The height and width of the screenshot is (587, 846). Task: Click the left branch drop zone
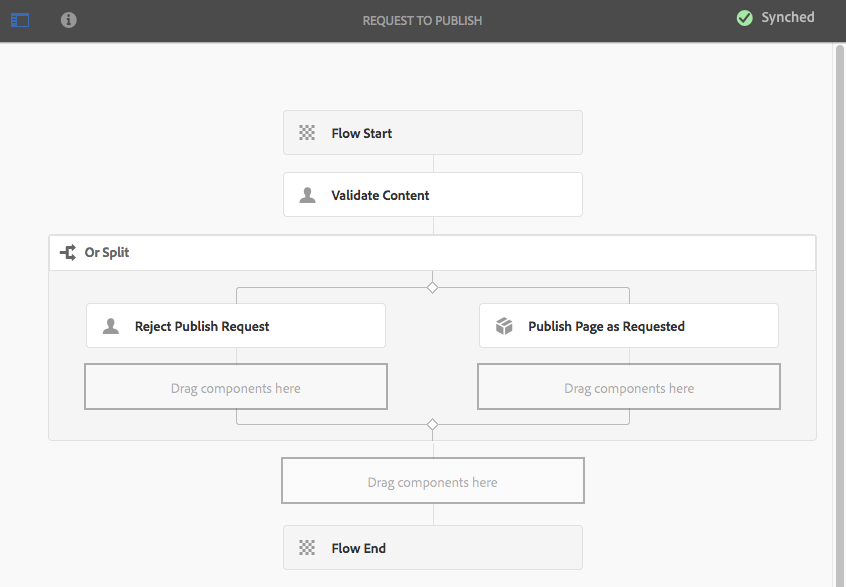point(236,387)
